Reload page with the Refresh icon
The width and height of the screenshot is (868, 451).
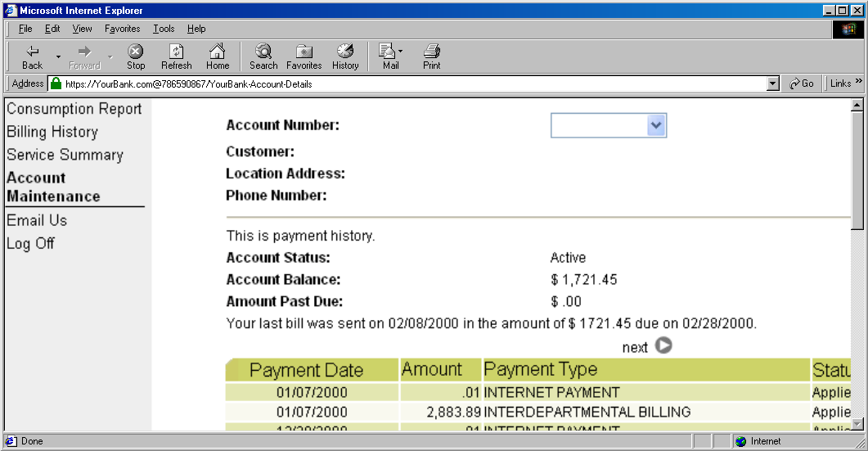[176, 52]
